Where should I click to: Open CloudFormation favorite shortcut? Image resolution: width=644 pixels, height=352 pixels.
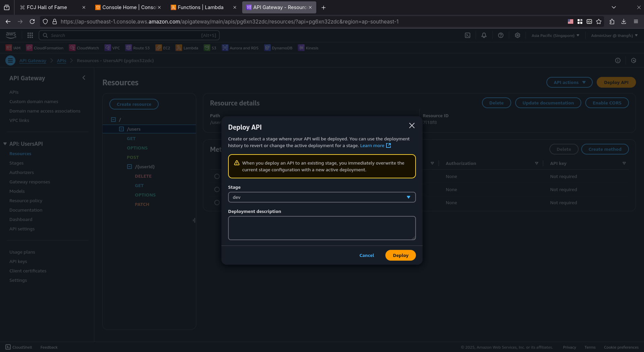point(45,48)
